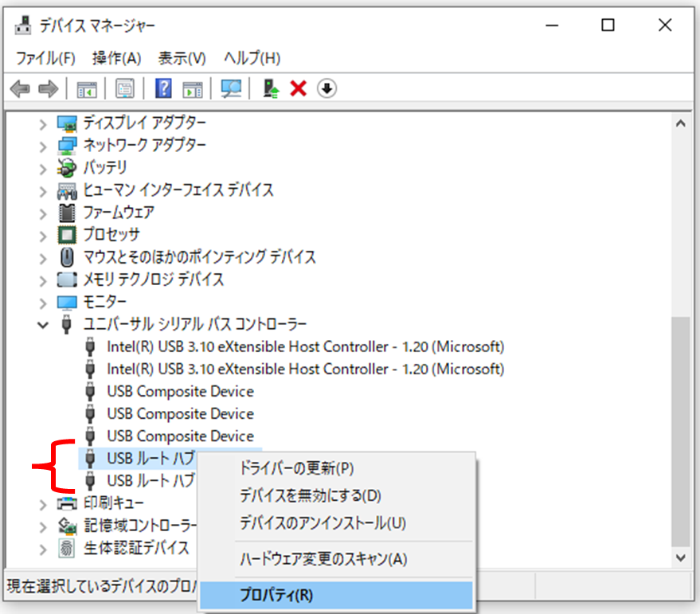700x614 pixels.
Task: Select the second USB Composite Device
Action: coord(180,414)
